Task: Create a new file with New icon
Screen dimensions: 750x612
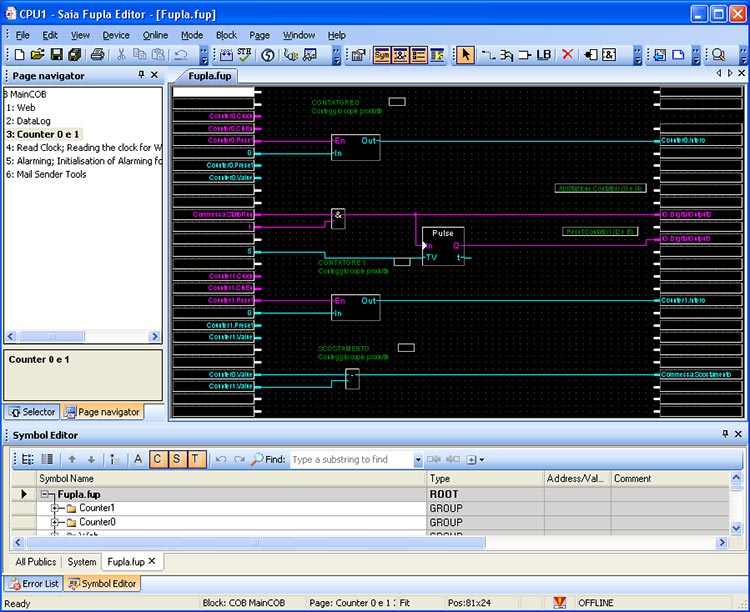Action: pyautogui.click(x=20, y=55)
